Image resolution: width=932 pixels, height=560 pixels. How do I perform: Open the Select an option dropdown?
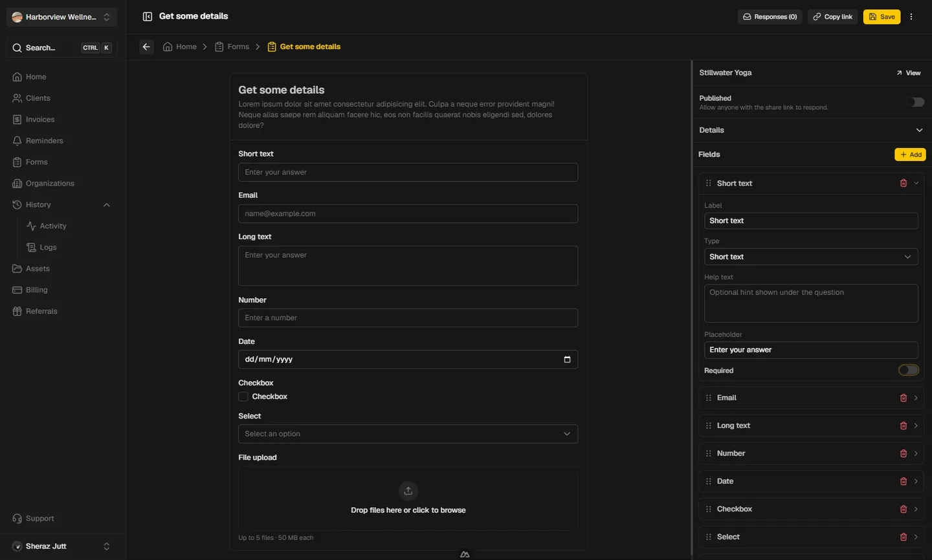click(x=408, y=434)
